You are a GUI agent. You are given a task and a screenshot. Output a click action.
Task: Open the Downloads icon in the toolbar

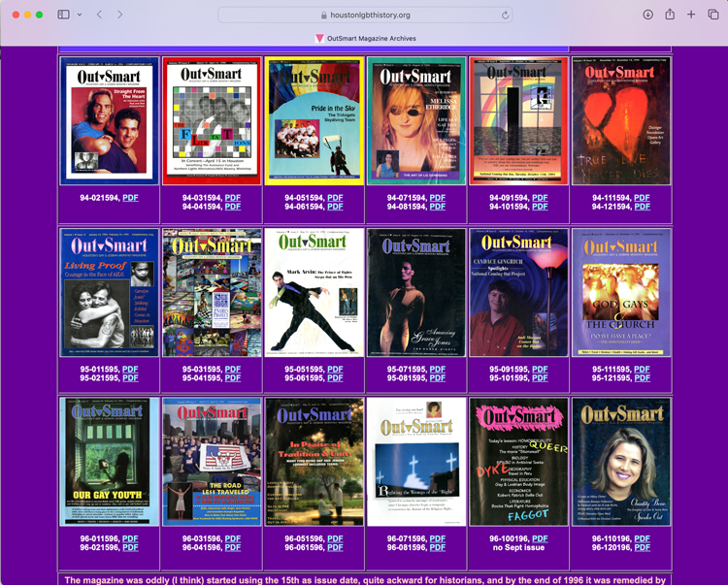click(647, 15)
